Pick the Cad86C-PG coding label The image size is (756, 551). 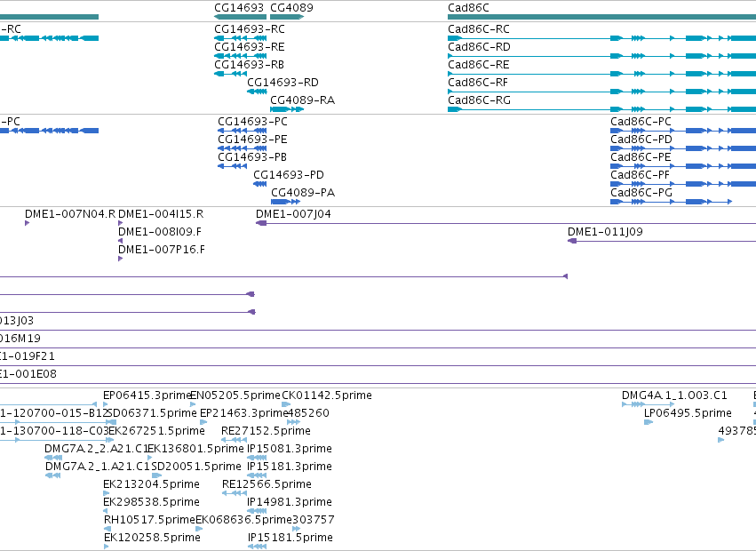tap(641, 193)
